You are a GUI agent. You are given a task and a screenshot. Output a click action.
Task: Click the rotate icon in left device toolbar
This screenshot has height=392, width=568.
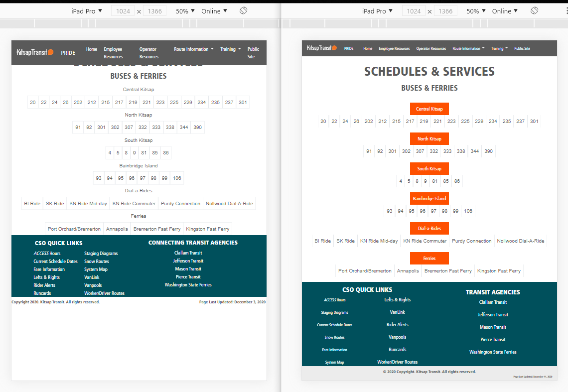pyautogui.click(x=243, y=10)
